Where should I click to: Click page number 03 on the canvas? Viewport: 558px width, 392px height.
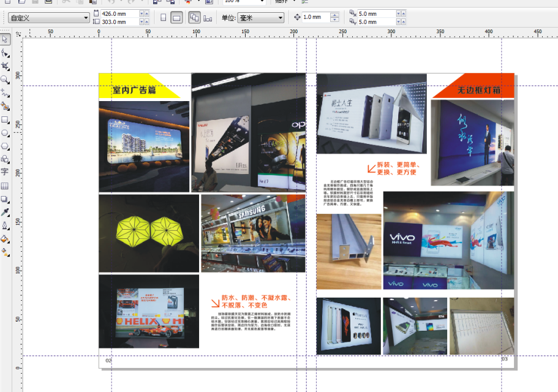pos(505,359)
